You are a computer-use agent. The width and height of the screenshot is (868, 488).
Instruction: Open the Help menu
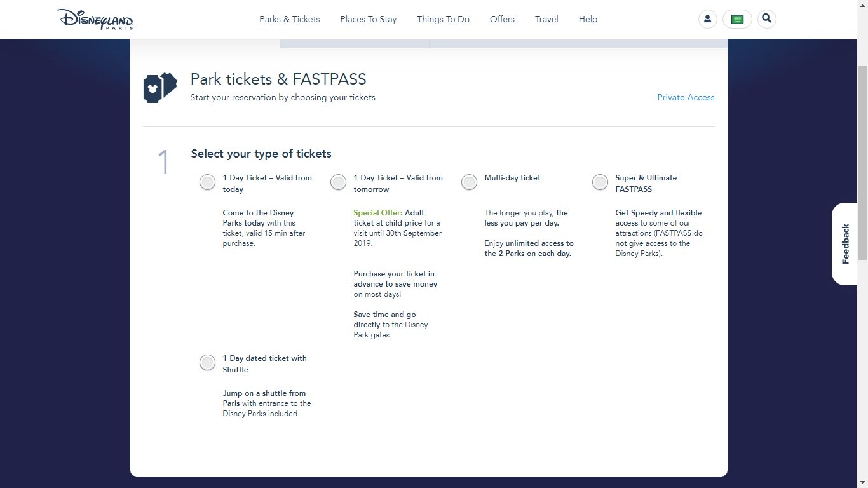coord(588,19)
